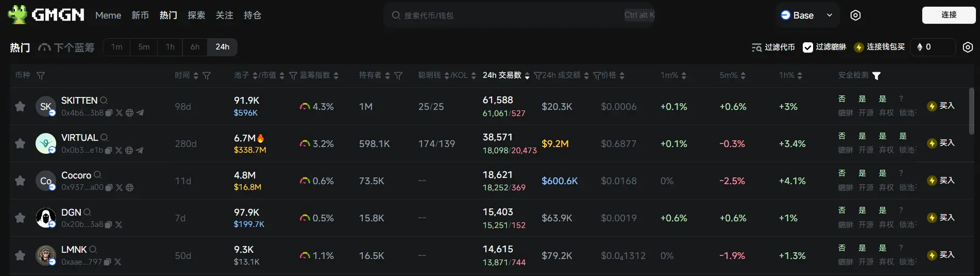Open SKITTEN's Telegram icon

pyautogui.click(x=140, y=113)
